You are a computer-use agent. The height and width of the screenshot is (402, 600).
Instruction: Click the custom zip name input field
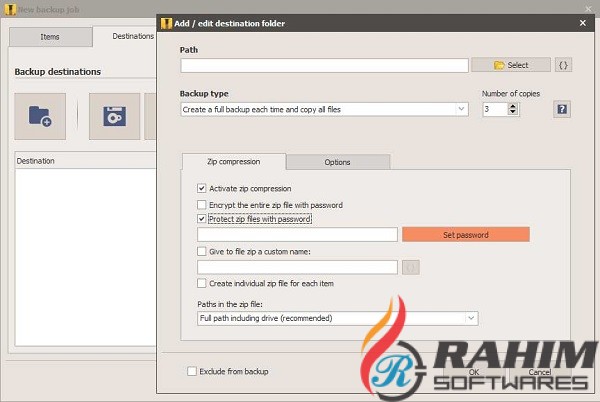pyautogui.click(x=297, y=267)
